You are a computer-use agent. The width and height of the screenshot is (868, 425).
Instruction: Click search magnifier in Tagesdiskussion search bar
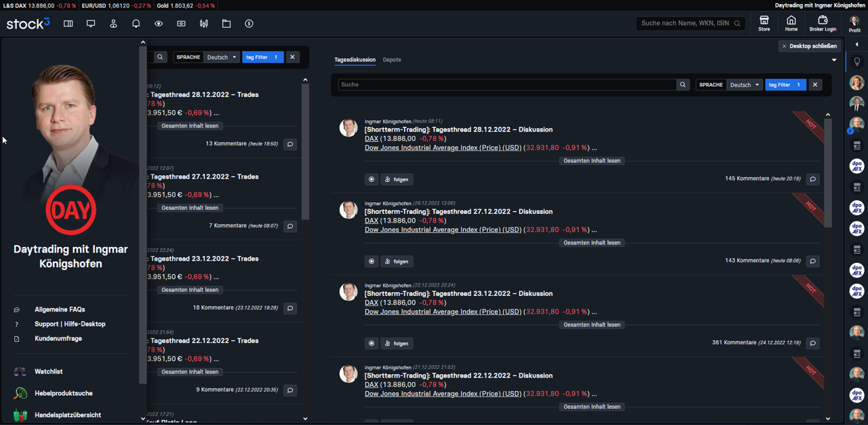683,85
